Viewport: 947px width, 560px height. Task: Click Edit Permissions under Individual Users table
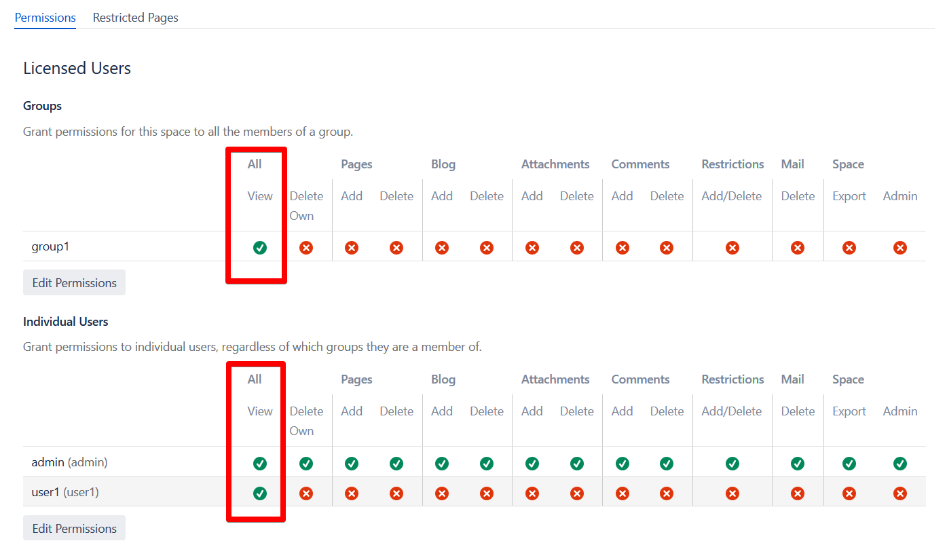(75, 529)
